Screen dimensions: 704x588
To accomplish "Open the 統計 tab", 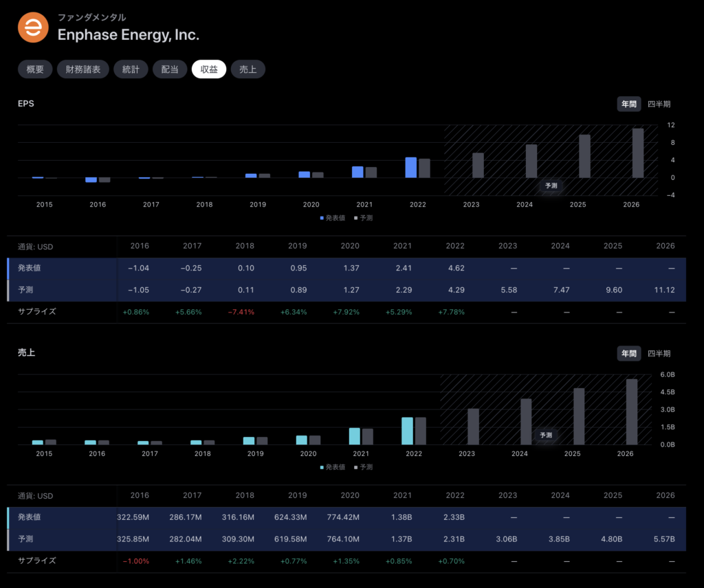I will (131, 69).
